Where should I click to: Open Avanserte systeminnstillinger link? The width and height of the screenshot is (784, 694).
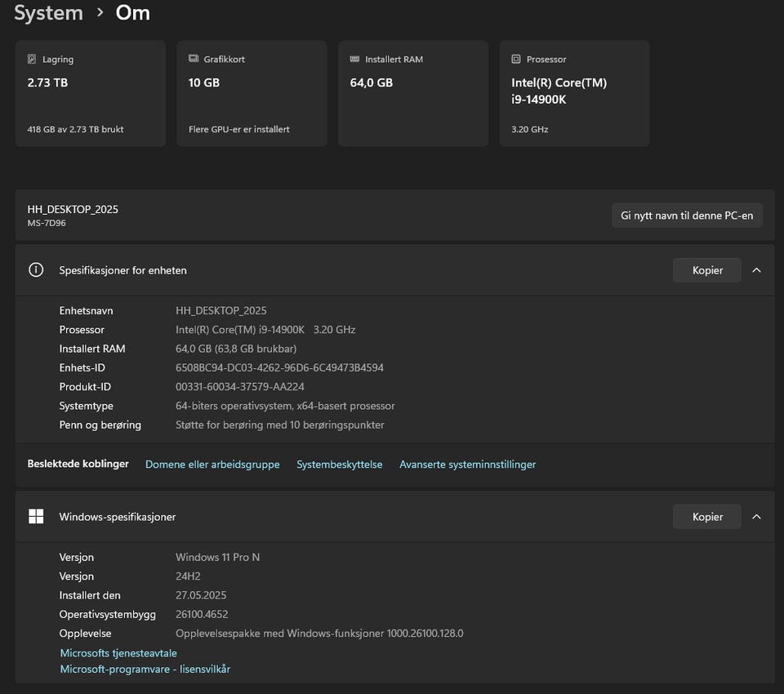(x=467, y=465)
